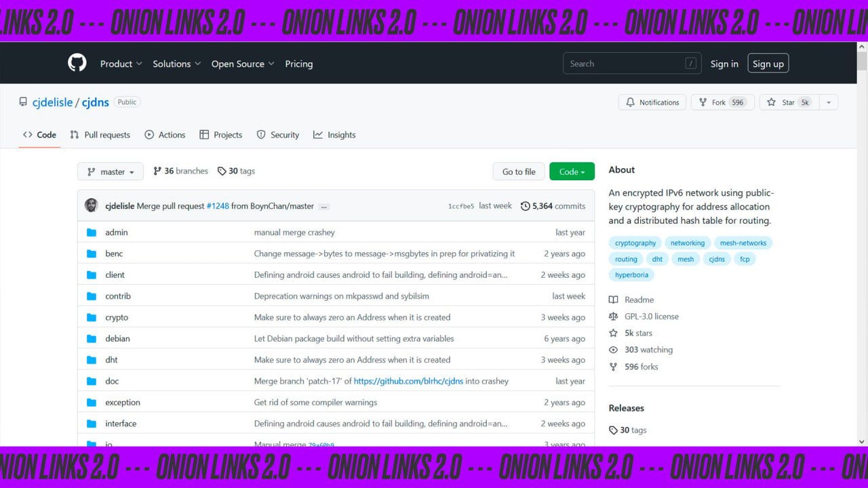This screenshot has height=488, width=868.
Task: Click the branches icon showing 36 branches
Action: tap(158, 171)
